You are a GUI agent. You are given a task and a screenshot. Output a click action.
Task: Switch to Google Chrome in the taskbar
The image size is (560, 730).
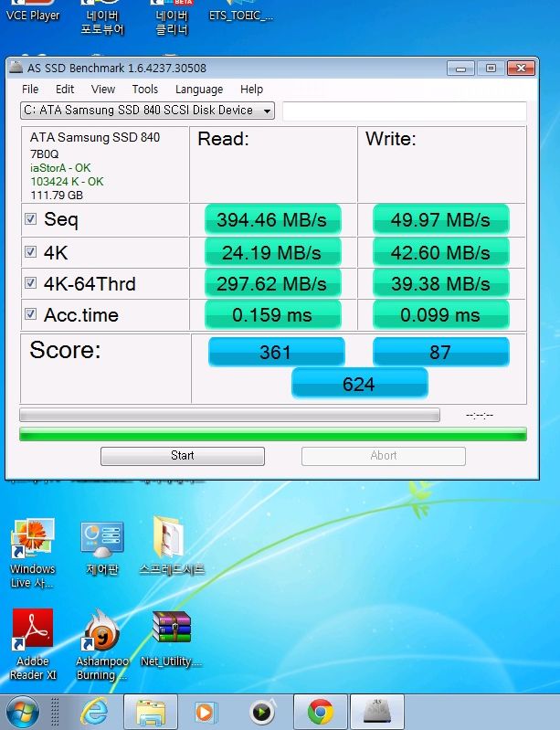click(321, 713)
